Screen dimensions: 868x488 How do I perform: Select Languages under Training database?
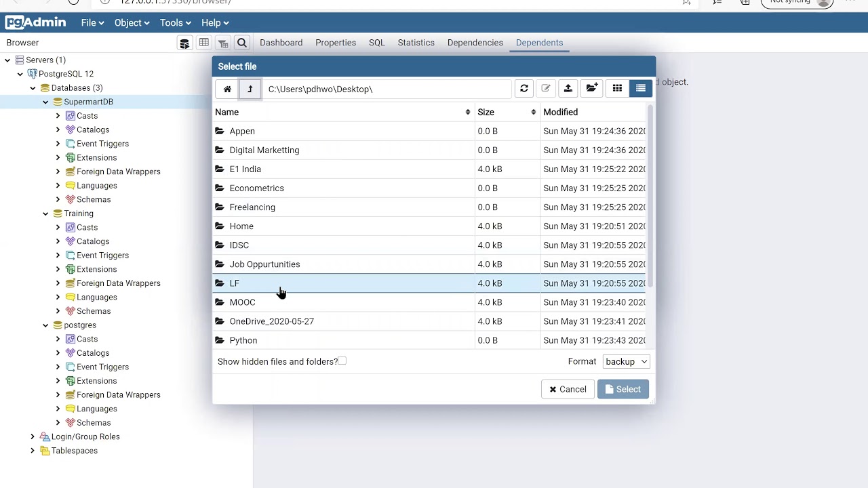[96, 297]
